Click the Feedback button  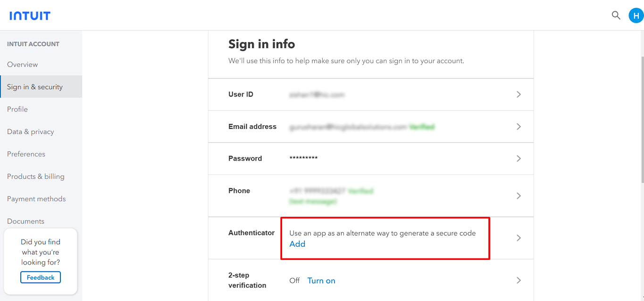point(41,277)
